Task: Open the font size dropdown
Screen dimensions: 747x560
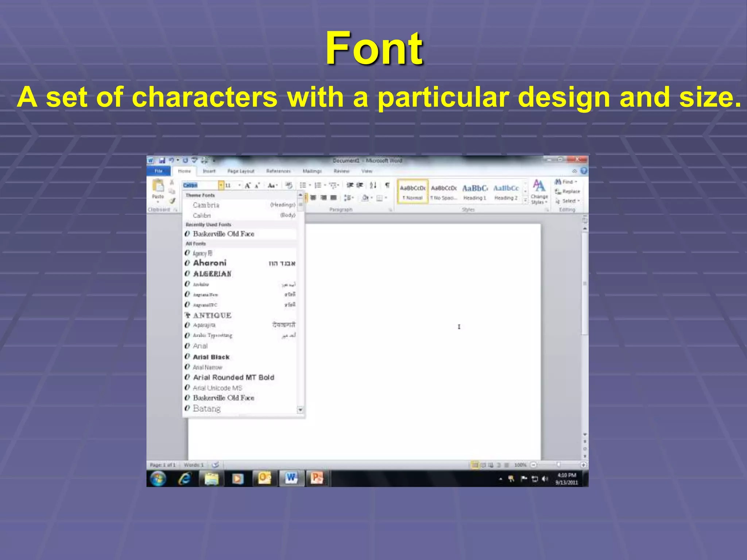Action: (239, 185)
